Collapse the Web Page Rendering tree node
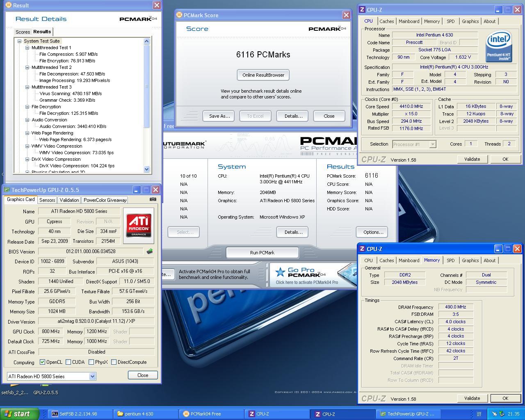The height and width of the screenshot is (420, 525). [x=27, y=133]
